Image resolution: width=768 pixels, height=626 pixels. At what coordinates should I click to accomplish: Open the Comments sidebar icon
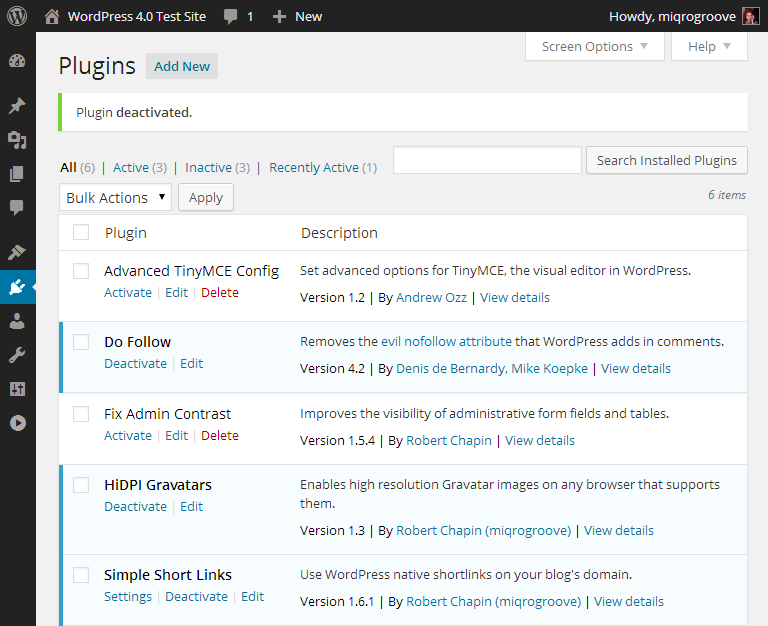point(17,208)
